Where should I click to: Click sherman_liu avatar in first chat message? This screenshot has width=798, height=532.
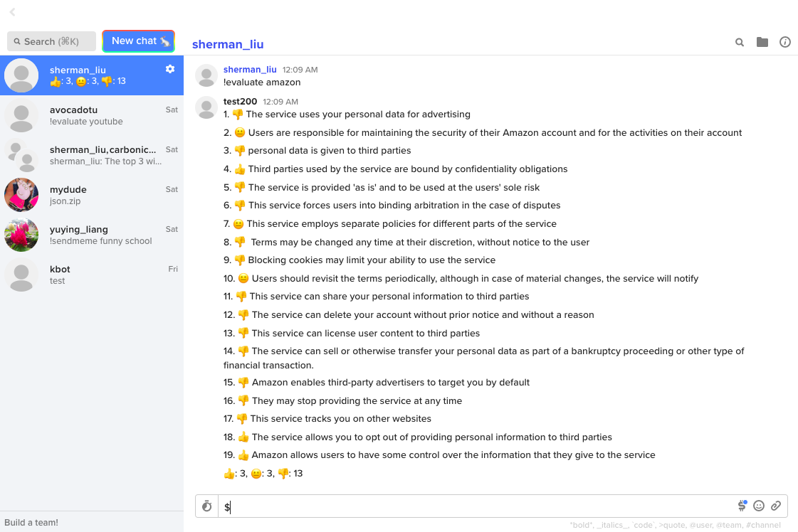coord(206,75)
